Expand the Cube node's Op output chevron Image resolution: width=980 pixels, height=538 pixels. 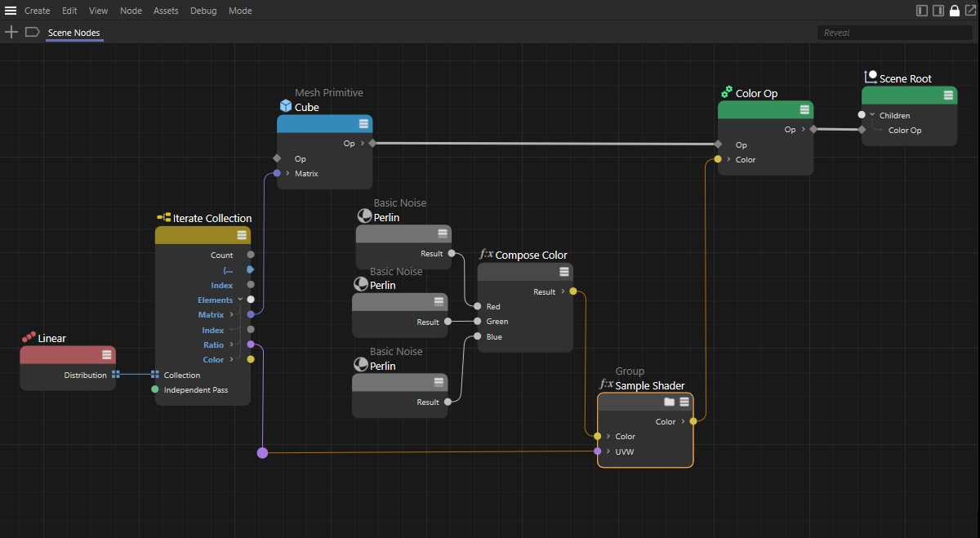(363, 143)
